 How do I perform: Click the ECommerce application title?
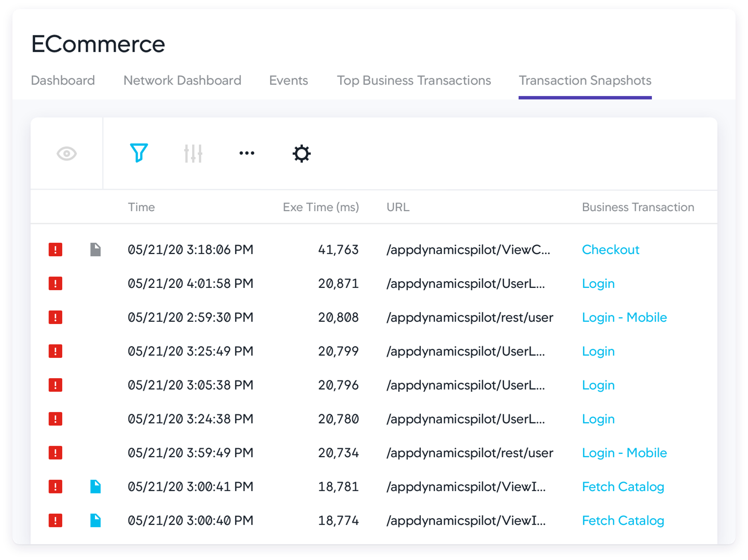click(98, 44)
